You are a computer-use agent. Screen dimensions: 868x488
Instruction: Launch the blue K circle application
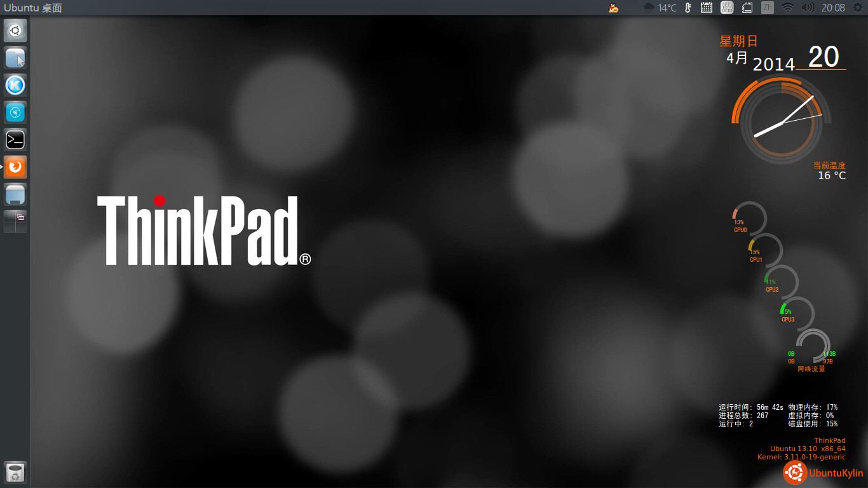click(15, 85)
